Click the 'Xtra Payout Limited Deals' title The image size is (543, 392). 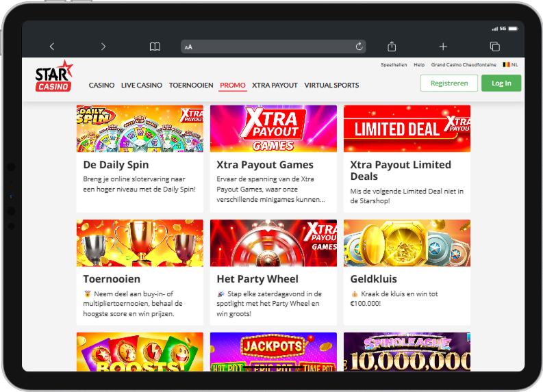tap(401, 170)
